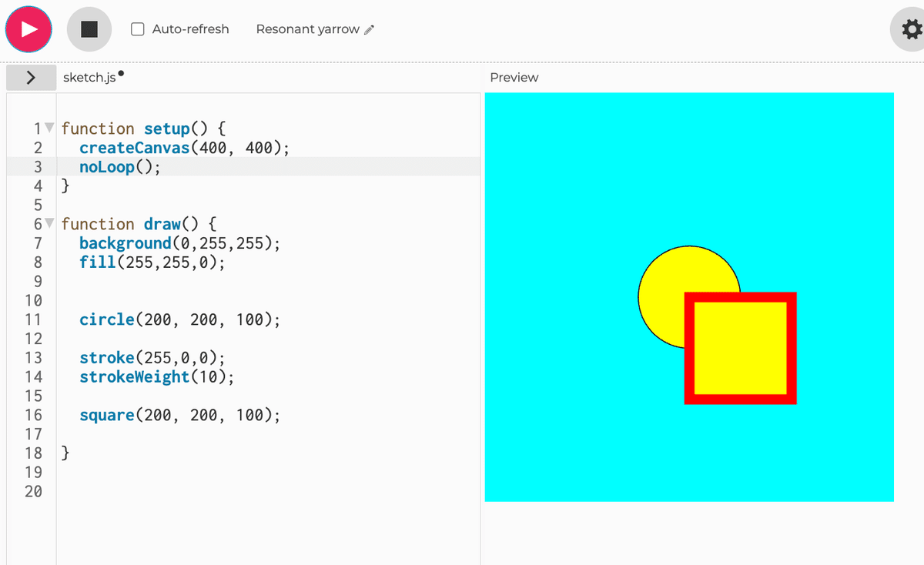The height and width of the screenshot is (565, 924).
Task: Click line number 12 in gutter
Action: pyautogui.click(x=33, y=339)
